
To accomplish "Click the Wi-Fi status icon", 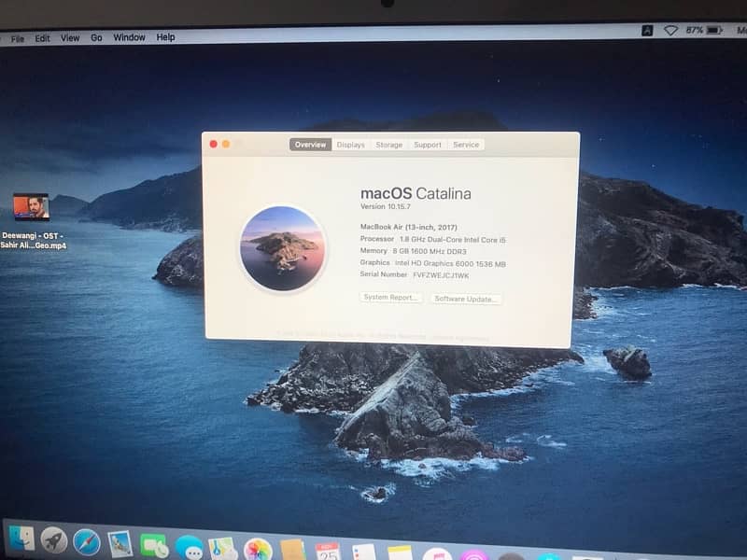I will (x=670, y=31).
